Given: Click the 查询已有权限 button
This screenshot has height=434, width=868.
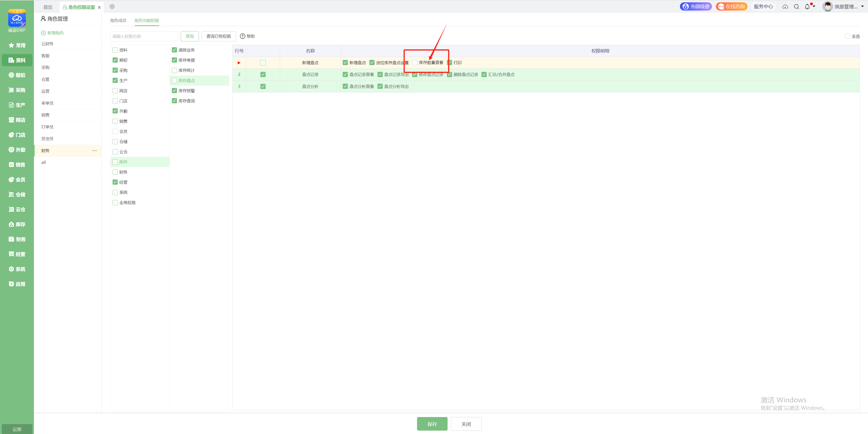Looking at the screenshot, I should coord(219,36).
